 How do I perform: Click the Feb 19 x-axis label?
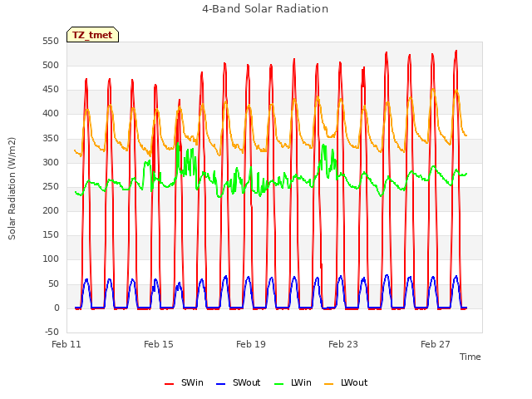coord(251,344)
